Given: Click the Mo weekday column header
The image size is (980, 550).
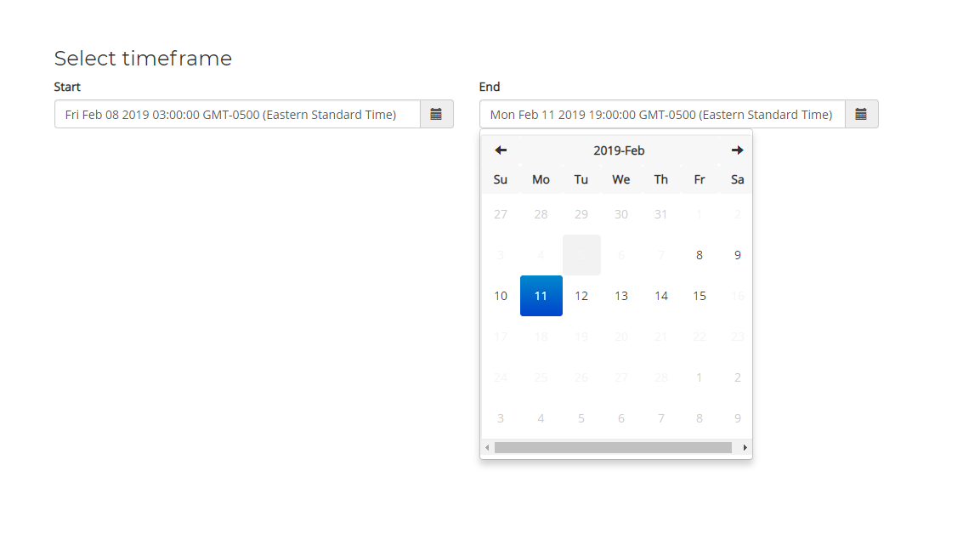Looking at the screenshot, I should (x=541, y=179).
